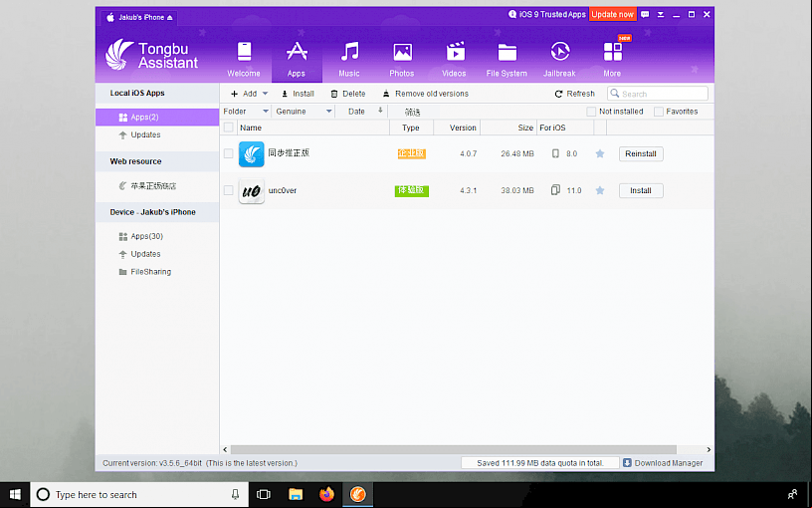
Task: Go to the Videos tab
Action: (x=454, y=59)
